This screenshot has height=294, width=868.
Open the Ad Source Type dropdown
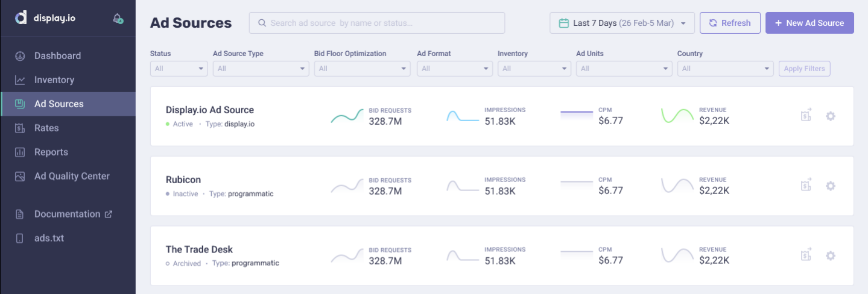click(x=261, y=69)
